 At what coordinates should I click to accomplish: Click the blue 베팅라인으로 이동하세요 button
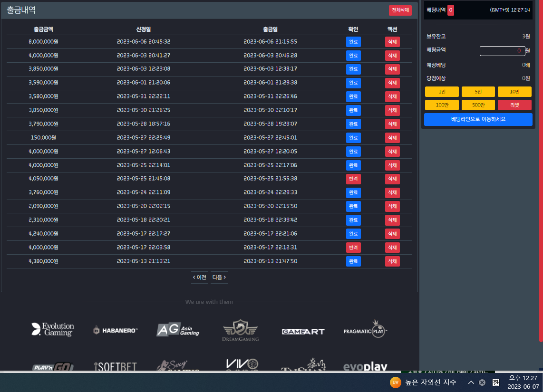pos(478,119)
